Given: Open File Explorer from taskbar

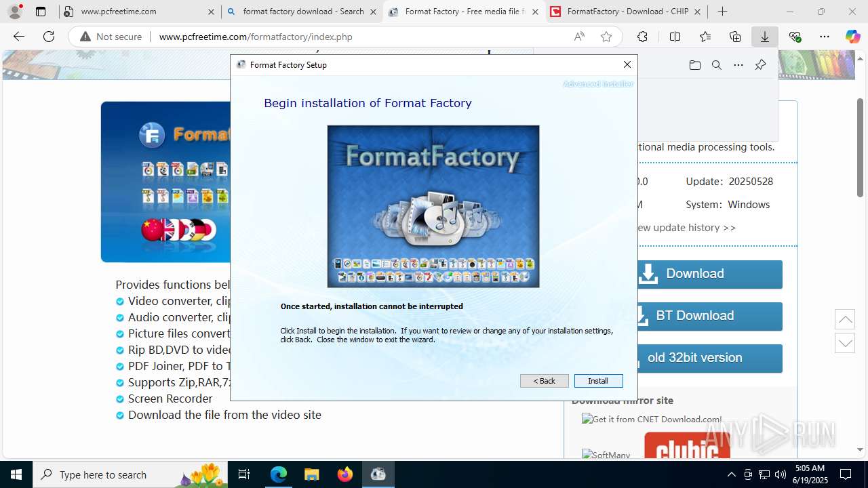Looking at the screenshot, I should tap(311, 474).
